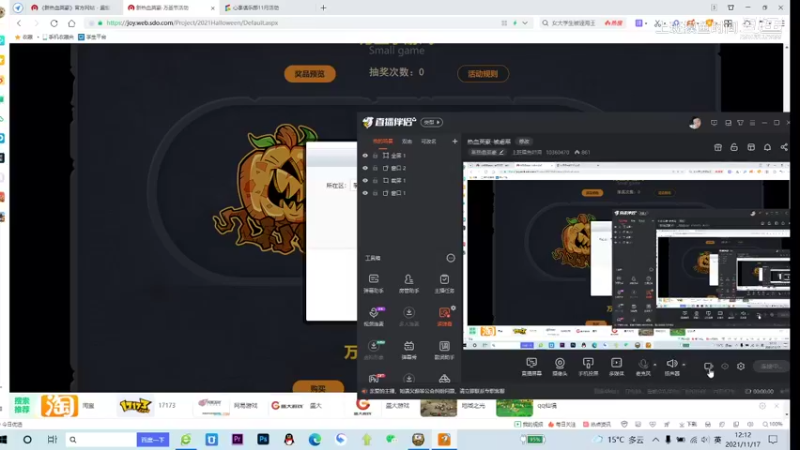Toggle visibility of bottom source 窗口 1
The width and height of the screenshot is (800, 450).
pyautogui.click(x=365, y=193)
